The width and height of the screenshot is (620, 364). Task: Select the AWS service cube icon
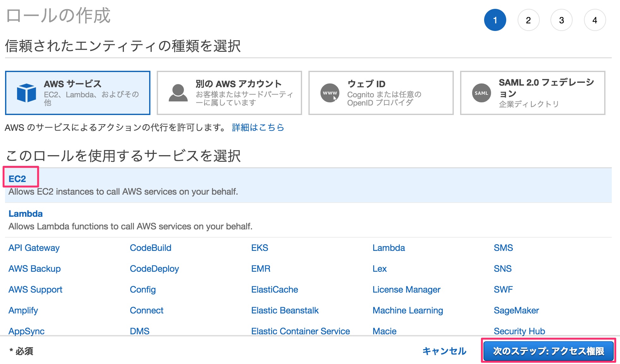(27, 93)
